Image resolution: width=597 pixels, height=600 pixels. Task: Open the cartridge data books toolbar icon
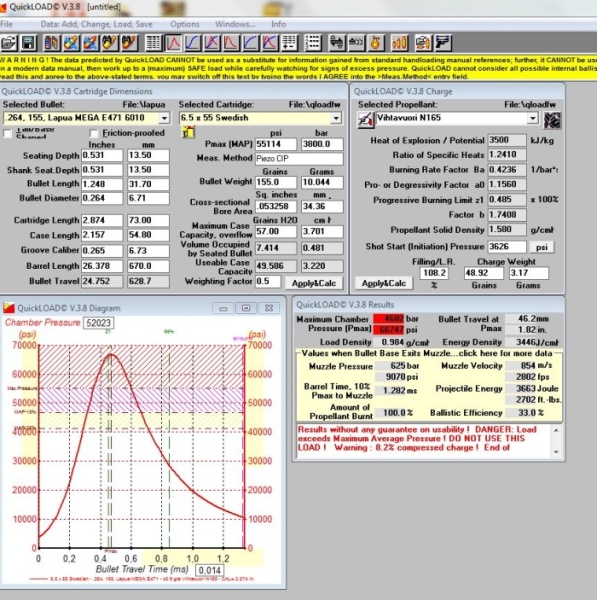52,42
